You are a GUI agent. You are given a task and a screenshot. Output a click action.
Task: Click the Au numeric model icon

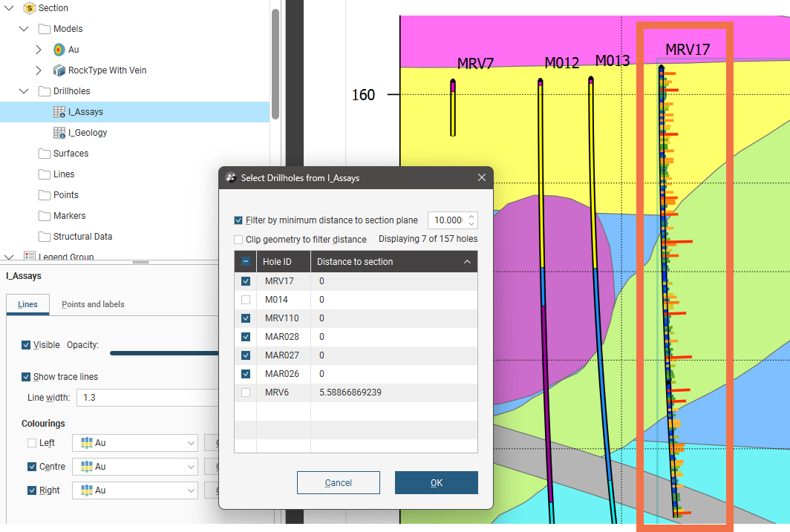59,50
